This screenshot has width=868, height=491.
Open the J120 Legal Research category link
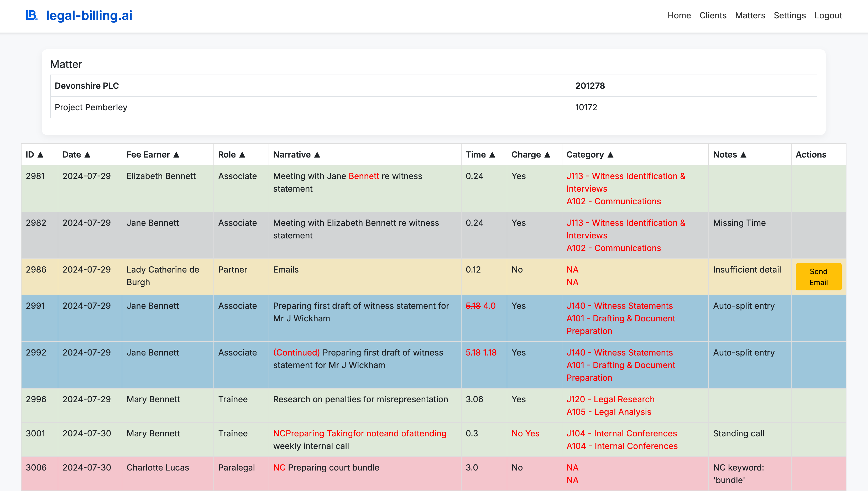click(x=610, y=399)
